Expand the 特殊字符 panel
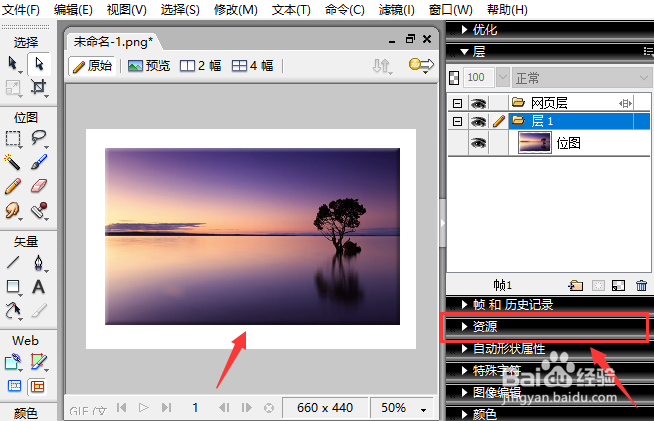654x421 pixels. [465, 370]
